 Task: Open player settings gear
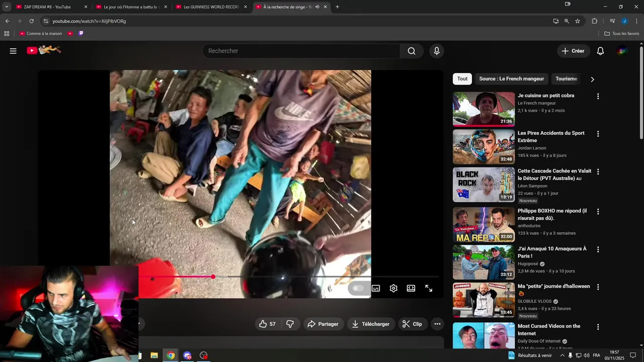[x=393, y=288]
